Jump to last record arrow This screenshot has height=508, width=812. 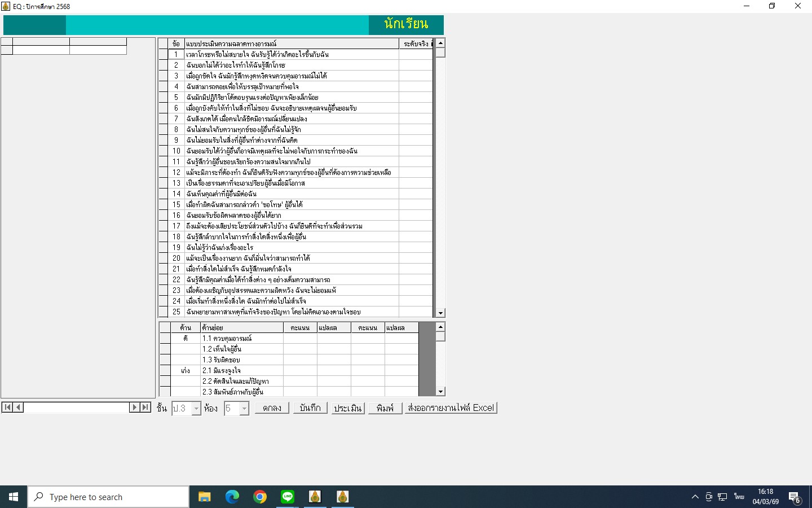pos(145,408)
